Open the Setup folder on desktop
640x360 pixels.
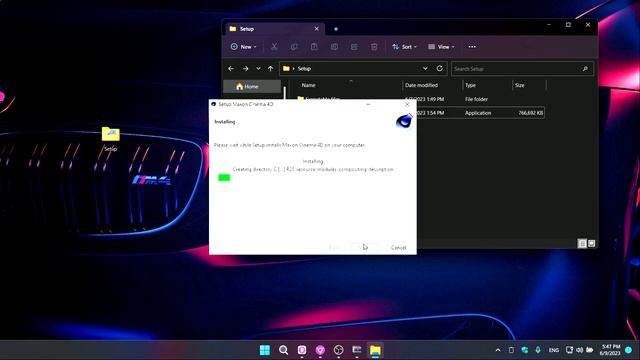[110, 139]
